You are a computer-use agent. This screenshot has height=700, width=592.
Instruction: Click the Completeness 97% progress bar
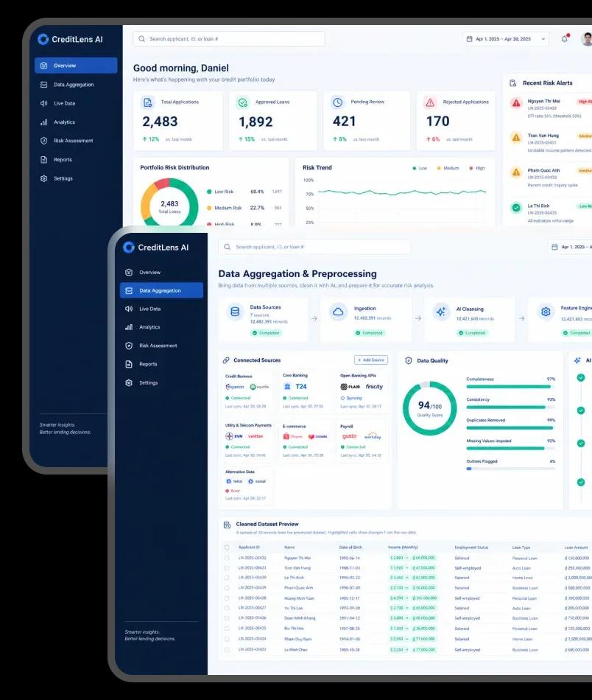(510, 387)
